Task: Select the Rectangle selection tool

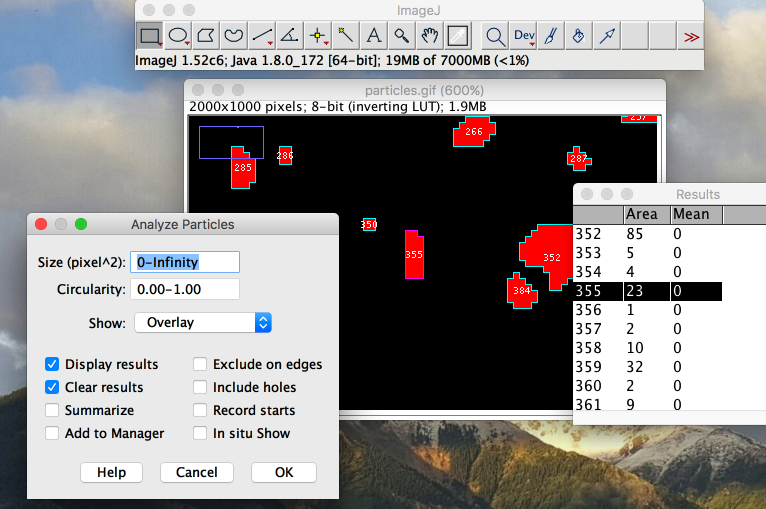Action: (x=150, y=37)
